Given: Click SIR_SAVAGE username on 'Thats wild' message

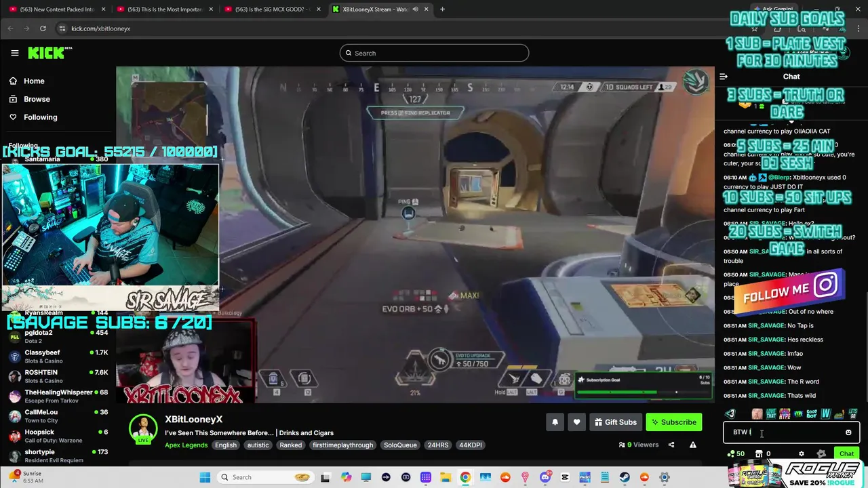Looking at the screenshot, I should [x=766, y=396].
